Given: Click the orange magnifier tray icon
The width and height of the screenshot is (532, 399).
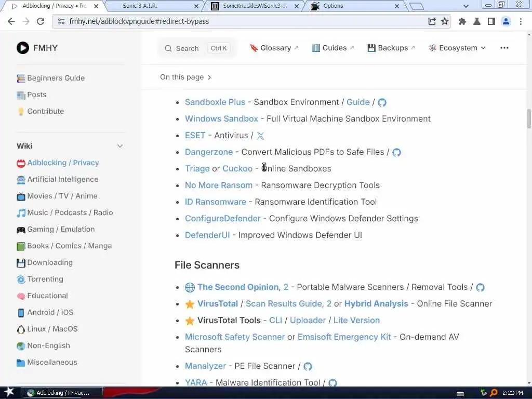Looking at the screenshot, I should pos(494,393).
